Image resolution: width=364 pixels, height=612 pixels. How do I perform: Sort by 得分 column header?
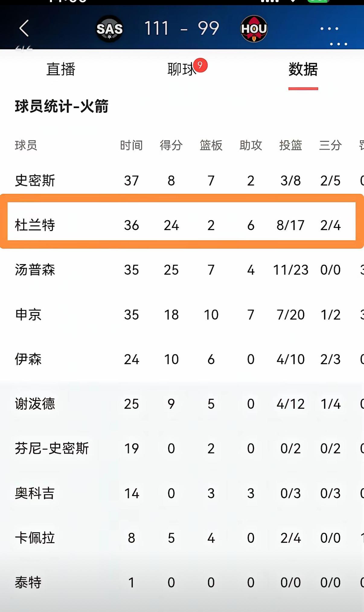[x=171, y=145]
